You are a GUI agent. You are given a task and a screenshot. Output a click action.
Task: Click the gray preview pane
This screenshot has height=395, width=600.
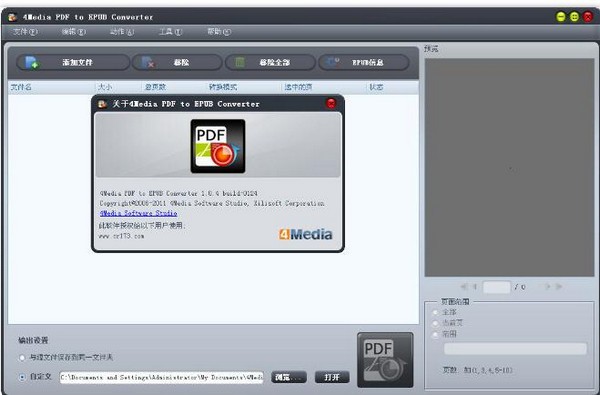click(509, 167)
